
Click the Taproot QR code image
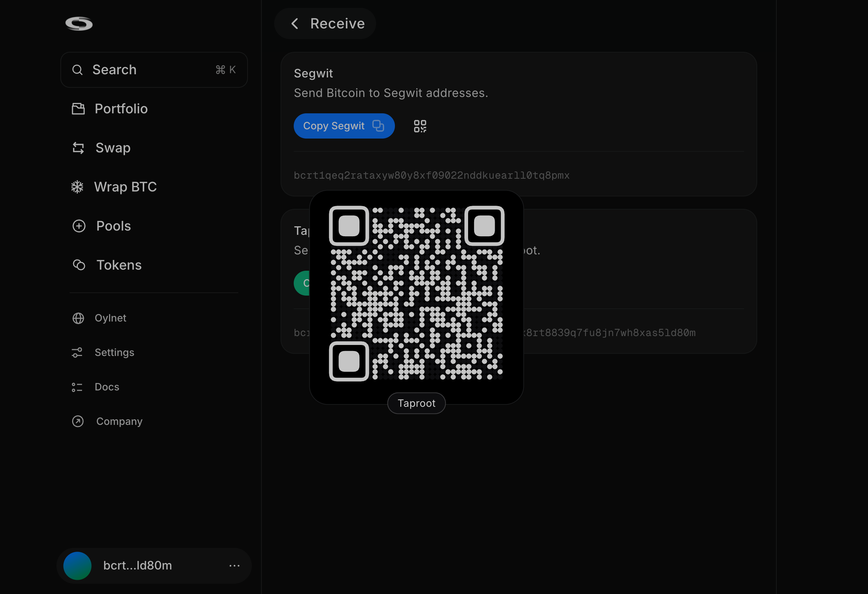417,293
